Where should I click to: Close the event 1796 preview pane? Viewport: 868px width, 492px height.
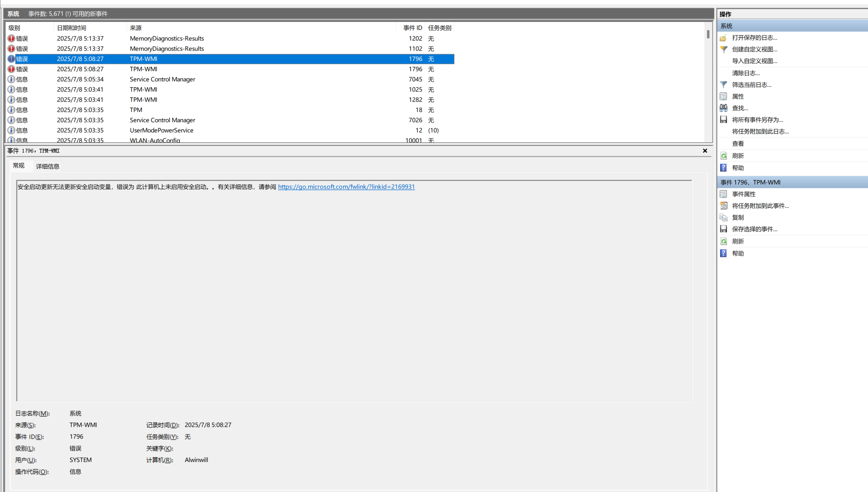point(705,151)
